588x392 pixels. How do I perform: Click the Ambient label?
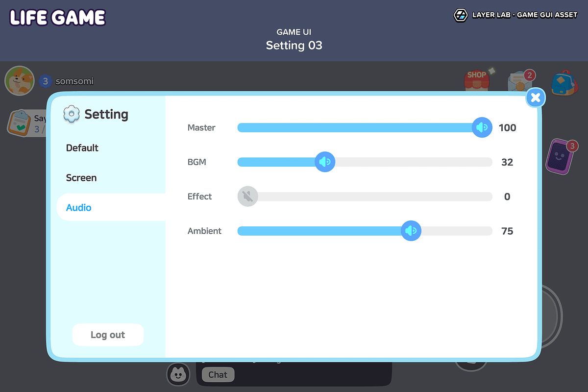click(x=205, y=231)
